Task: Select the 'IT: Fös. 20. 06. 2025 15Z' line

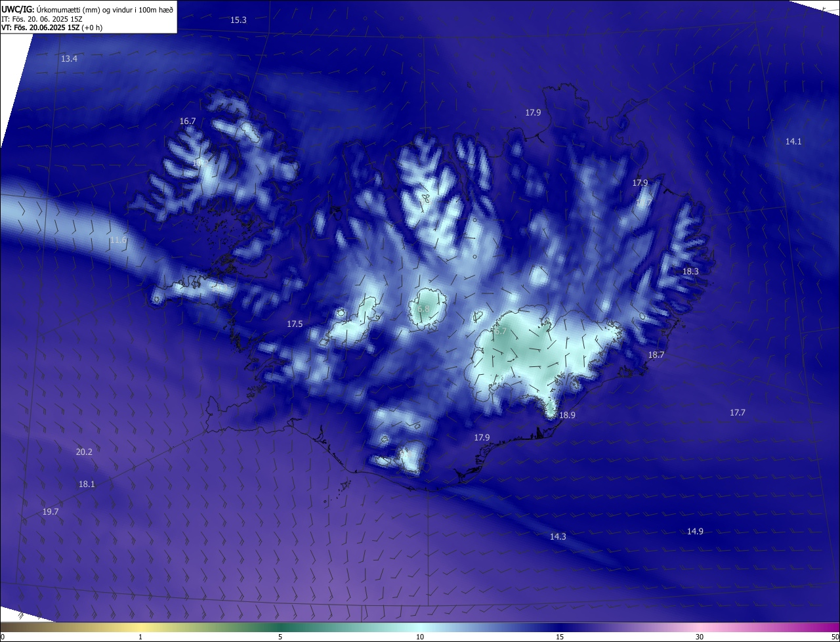Action: 41,18
